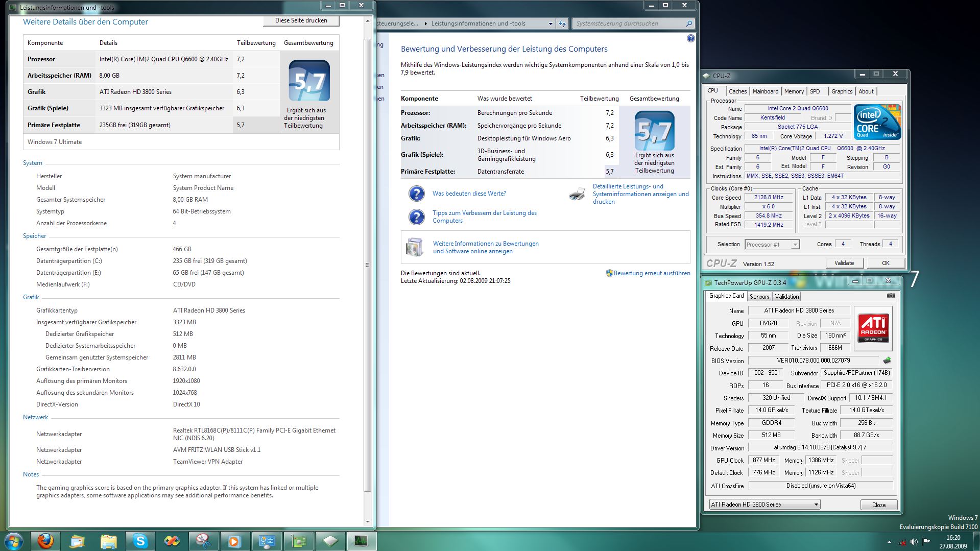Click the ATI Radeon logo in GPU-Z
Screen dimensions: 980x551
[x=873, y=328]
